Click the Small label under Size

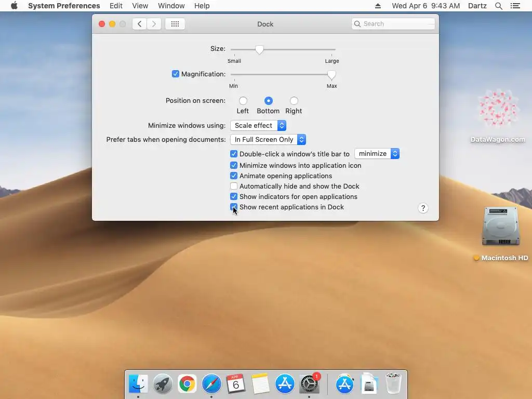(234, 61)
